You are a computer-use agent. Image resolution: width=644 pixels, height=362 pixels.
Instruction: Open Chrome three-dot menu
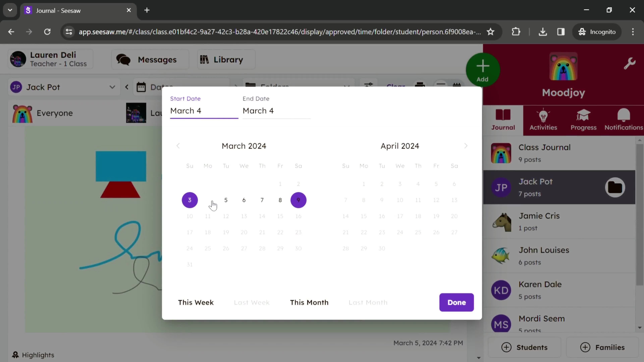point(633,32)
